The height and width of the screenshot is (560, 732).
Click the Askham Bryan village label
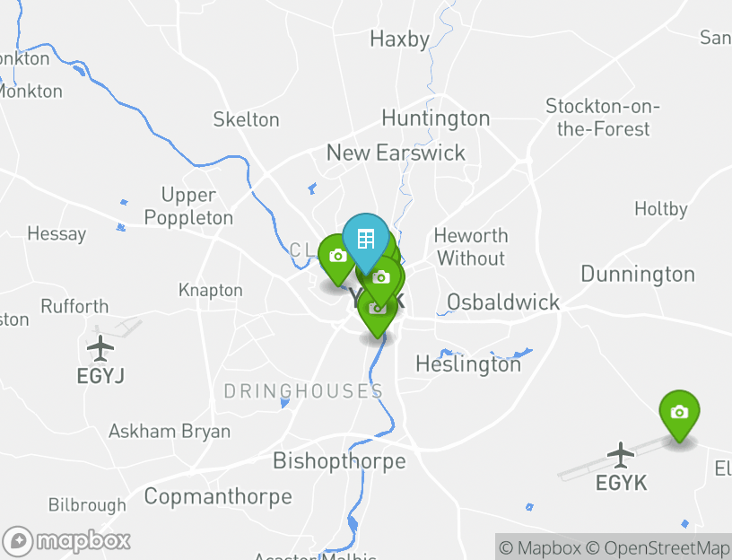point(170,432)
